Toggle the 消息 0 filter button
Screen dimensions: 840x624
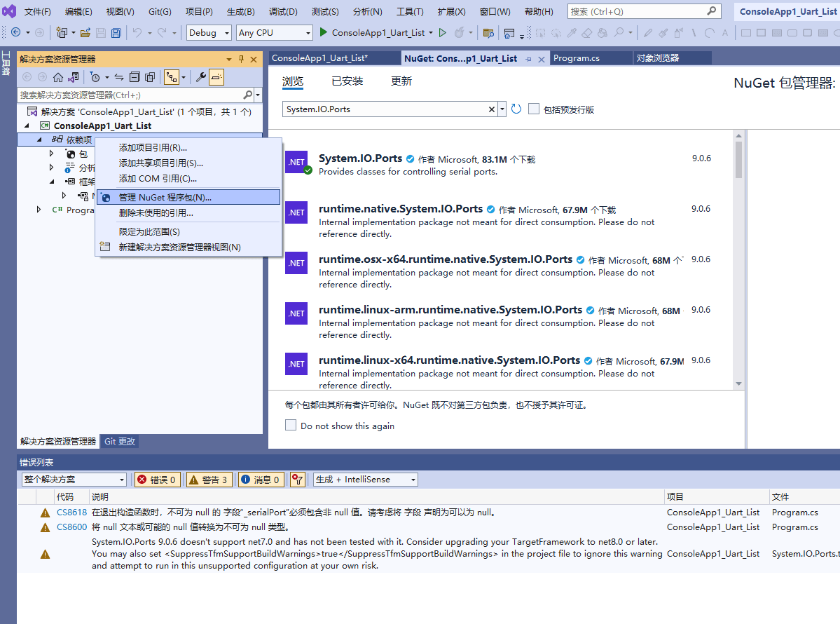(x=261, y=480)
